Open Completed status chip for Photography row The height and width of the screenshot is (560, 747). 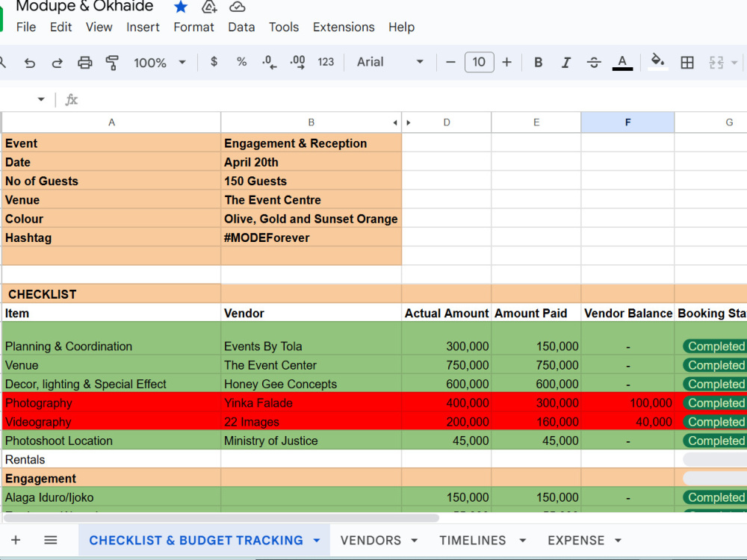(715, 403)
